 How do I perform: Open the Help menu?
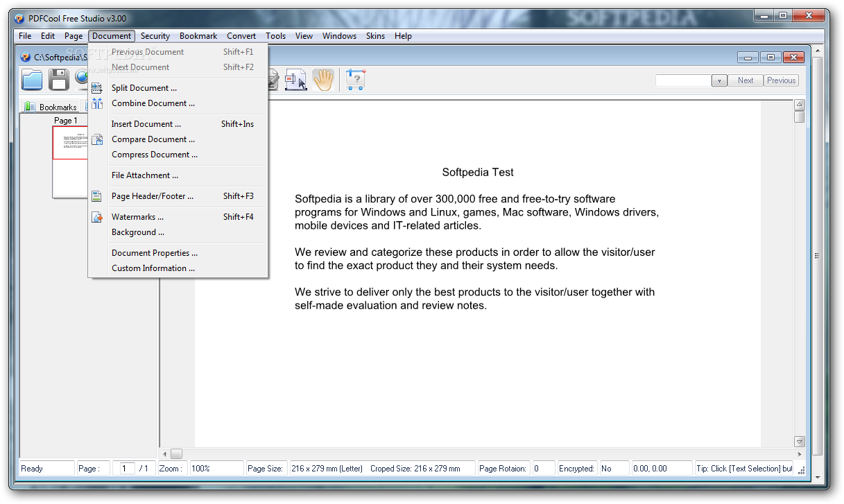[403, 36]
